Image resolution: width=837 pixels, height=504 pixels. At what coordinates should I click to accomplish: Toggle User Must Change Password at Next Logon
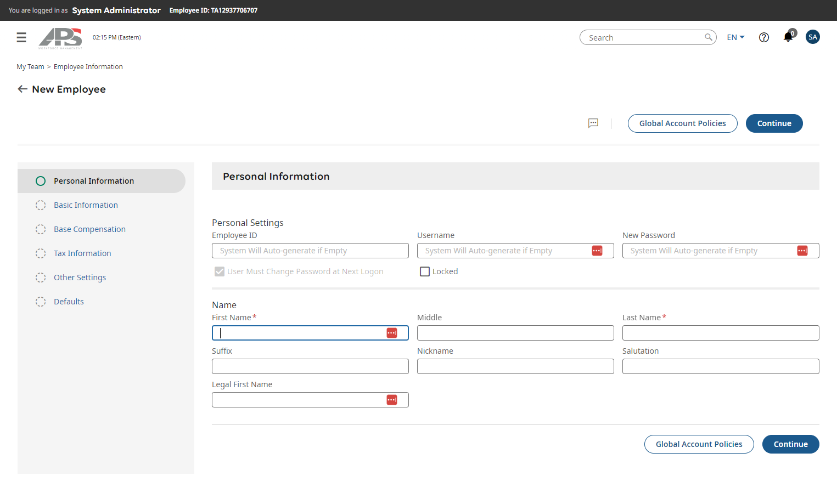[x=220, y=271]
